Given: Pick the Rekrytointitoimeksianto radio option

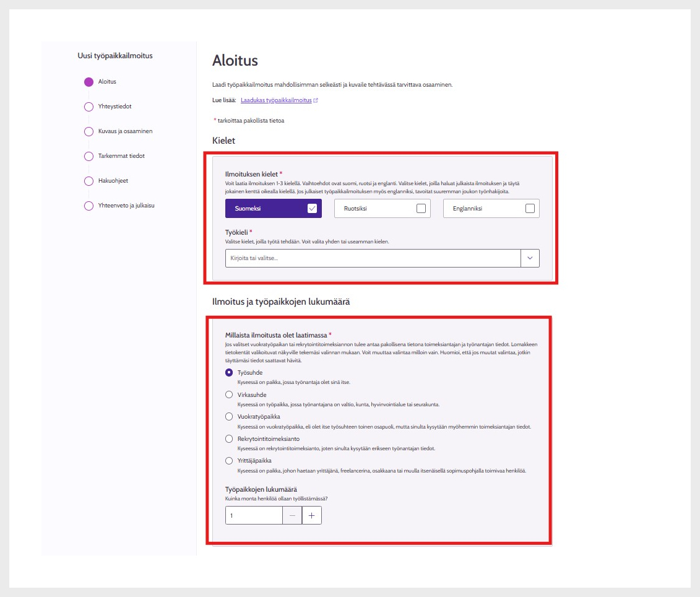Looking at the screenshot, I should 230,438.
